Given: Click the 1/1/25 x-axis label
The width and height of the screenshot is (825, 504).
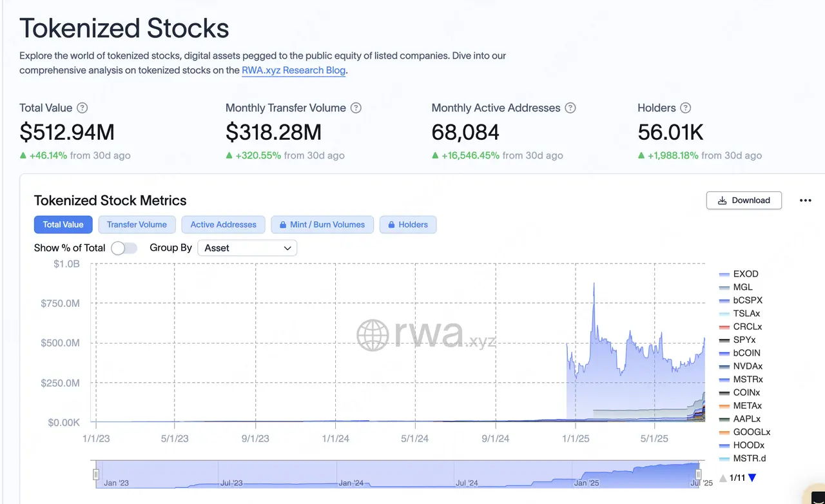Looking at the screenshot, I should click(575, 438).
